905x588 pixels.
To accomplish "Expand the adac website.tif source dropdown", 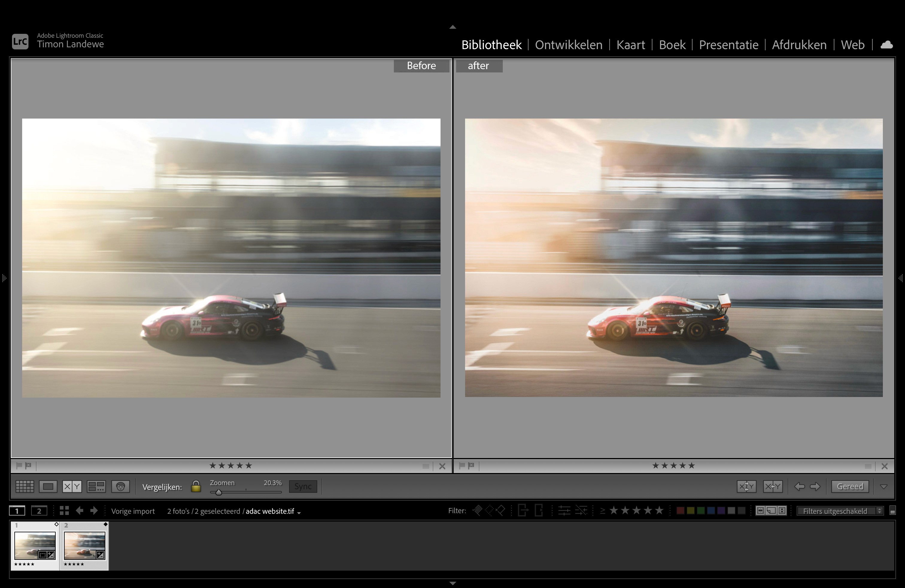I will tap(299, 512).
